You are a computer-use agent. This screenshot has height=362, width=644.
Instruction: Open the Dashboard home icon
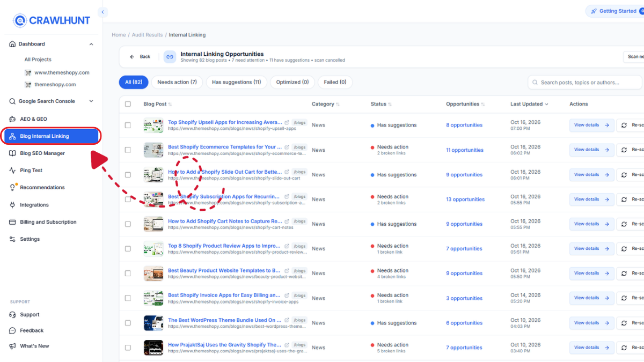[x=12, y=44]
